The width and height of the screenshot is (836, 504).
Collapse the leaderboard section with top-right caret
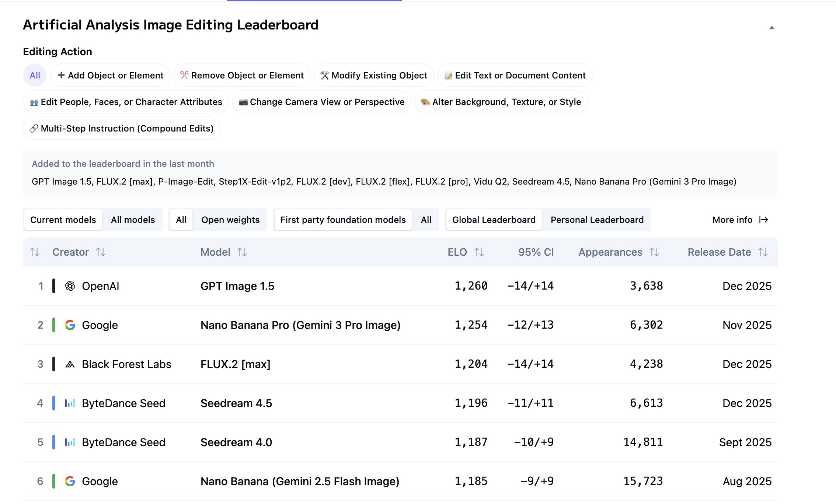[771, 28]
